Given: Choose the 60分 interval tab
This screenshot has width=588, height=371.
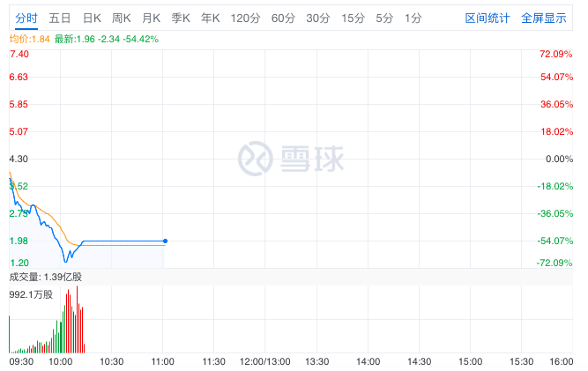Looking at the screenshot, I should pyautogui.click(x=283, y=18).
